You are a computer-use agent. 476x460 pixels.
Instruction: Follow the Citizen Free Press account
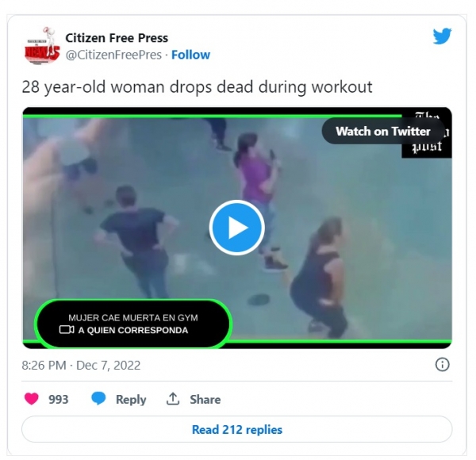pyautogui.click(x=190, y=55)
